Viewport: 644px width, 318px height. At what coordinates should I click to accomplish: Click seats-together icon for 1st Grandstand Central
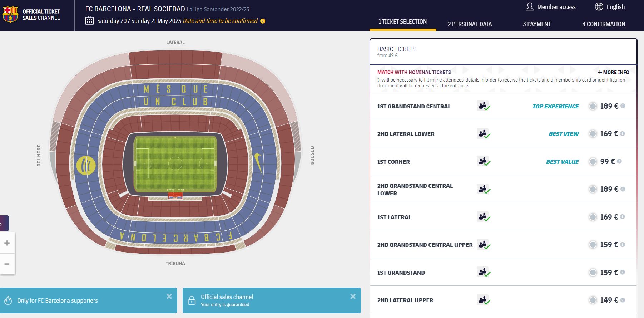tap(483, 106)
